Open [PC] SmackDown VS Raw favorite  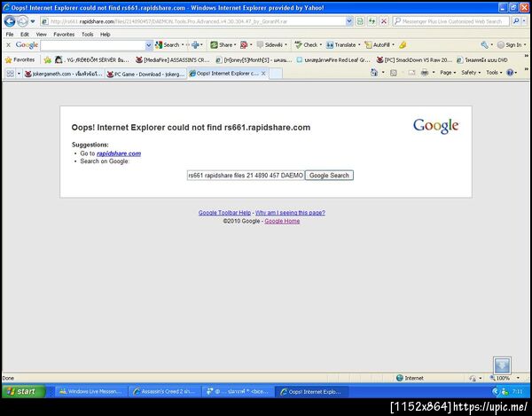point(414,60)
